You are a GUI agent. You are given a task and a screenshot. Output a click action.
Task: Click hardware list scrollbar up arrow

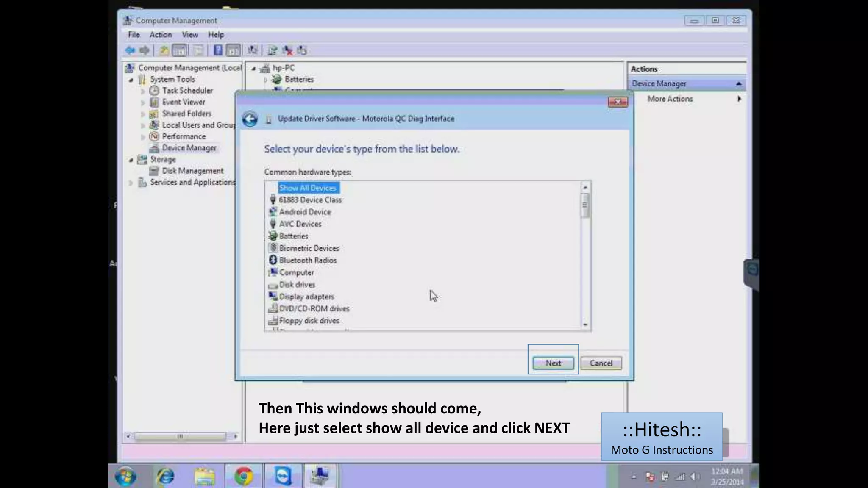coord(585,187)
